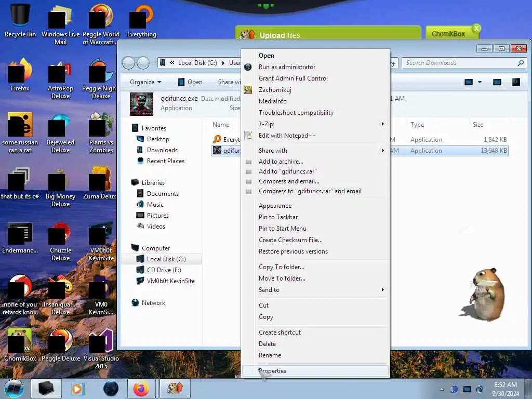
Task: Click the taskbar clock showing 8:52 AM
Action: [x=505, y=389]
